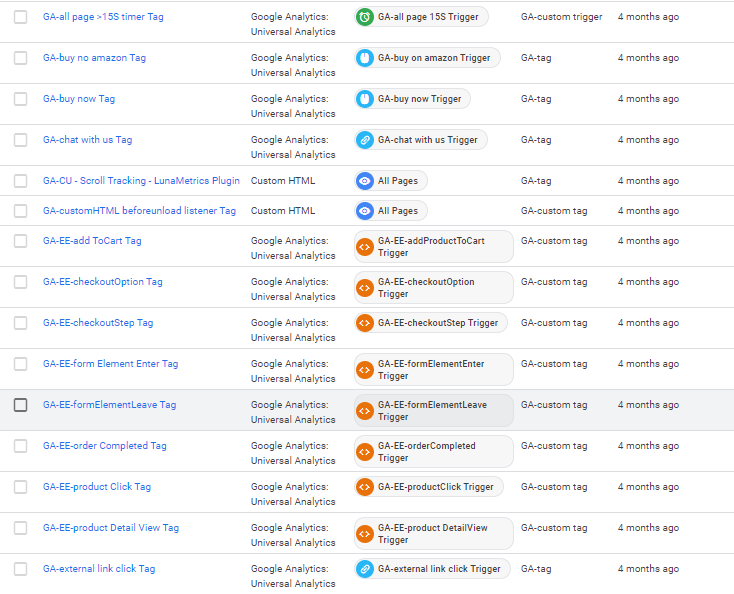Click GA-tag folder text in external link row
This screenshot has width=734, height=594.
(x=536, y=569)
